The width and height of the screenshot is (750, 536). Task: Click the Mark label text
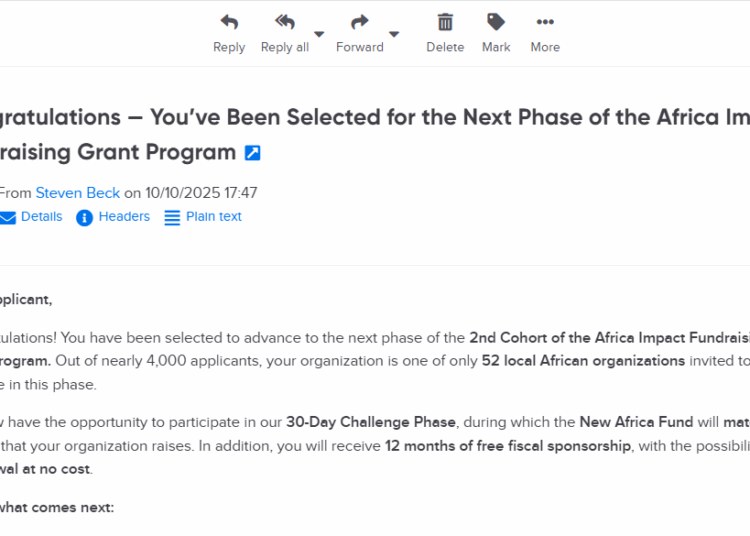496,47
